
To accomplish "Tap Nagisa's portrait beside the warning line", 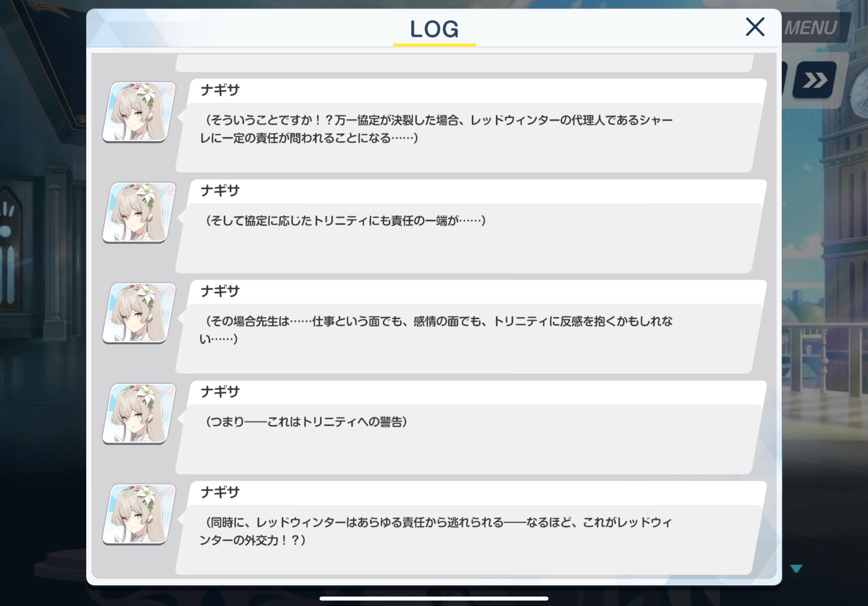I will pos(140,413).
